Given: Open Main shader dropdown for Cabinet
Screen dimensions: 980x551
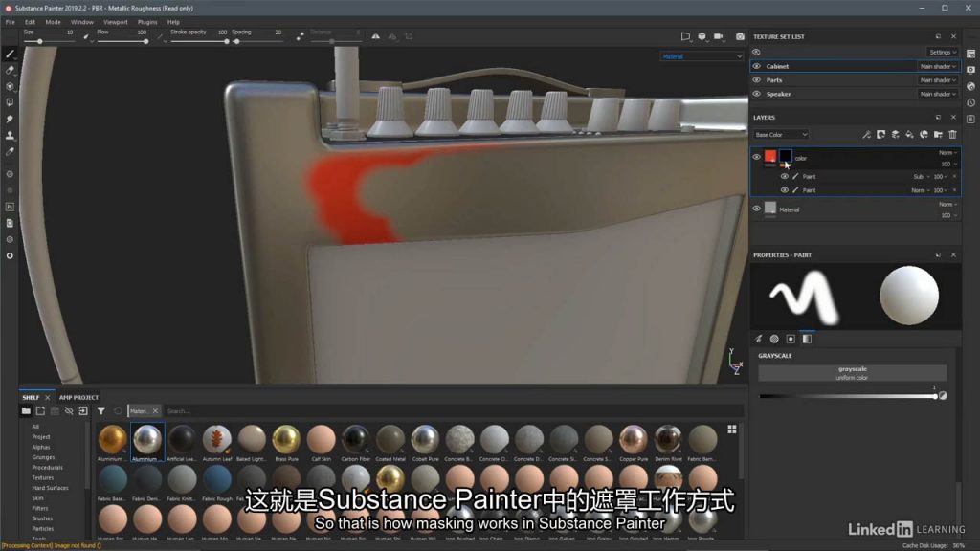Looking at the screenshot, I should pyautogui.click(x=938, y=66).
